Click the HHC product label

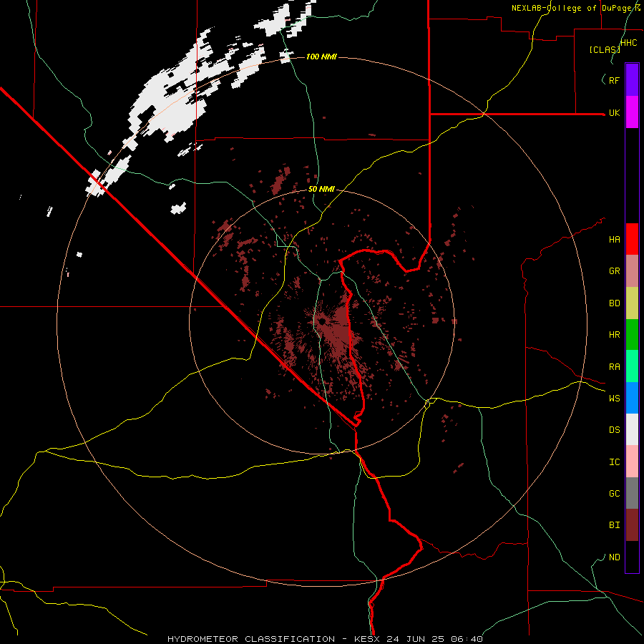click(x=629, y=43)
